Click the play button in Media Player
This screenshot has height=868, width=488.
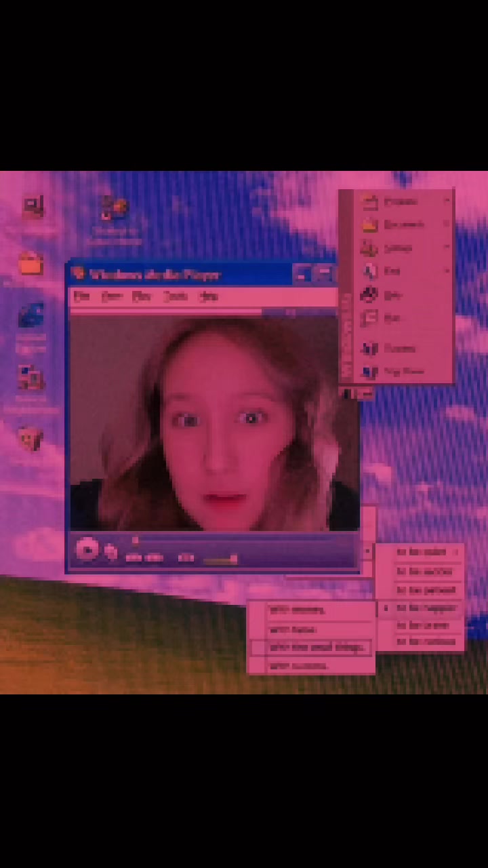coord(87,549)
